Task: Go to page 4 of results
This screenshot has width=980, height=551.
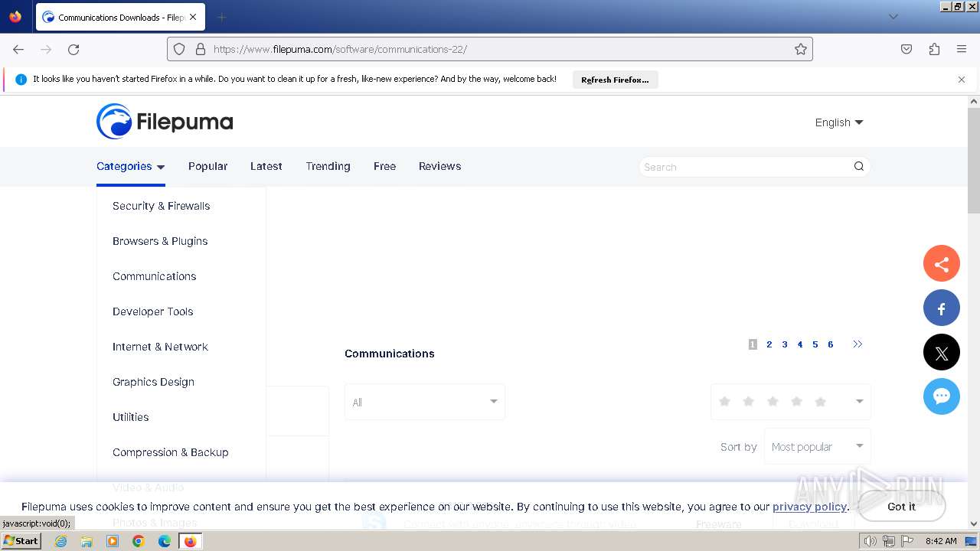Action: coord(799,344)
